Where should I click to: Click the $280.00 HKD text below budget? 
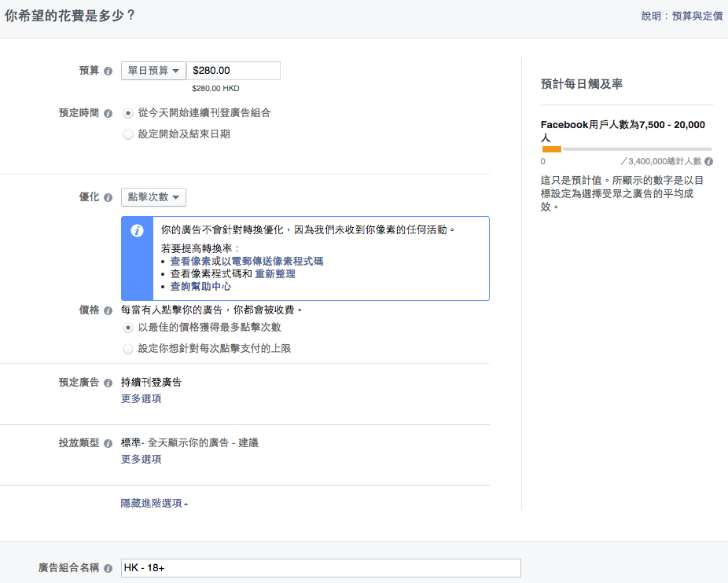[x=215, y=88]
